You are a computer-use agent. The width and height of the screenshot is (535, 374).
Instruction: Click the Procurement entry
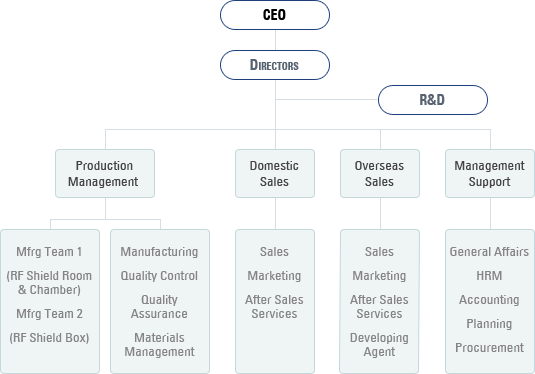point(489,348)
